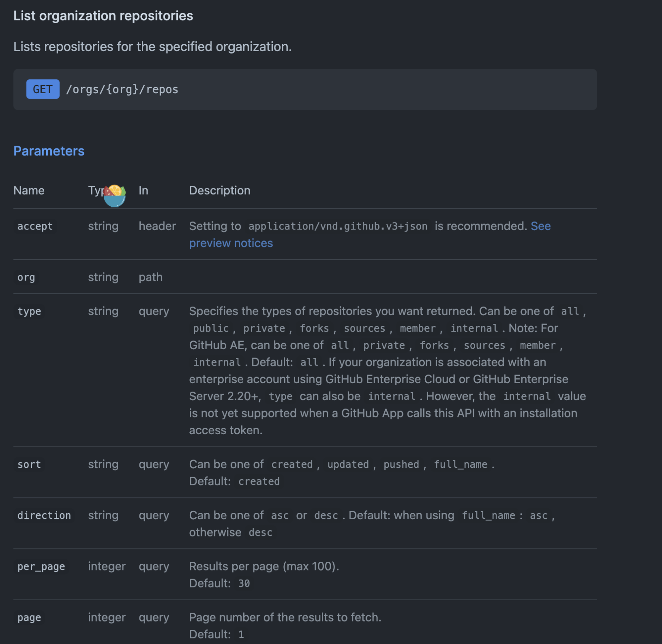
Task: Click 'Server 2.20+' text in type description
Action: [225, 396]
